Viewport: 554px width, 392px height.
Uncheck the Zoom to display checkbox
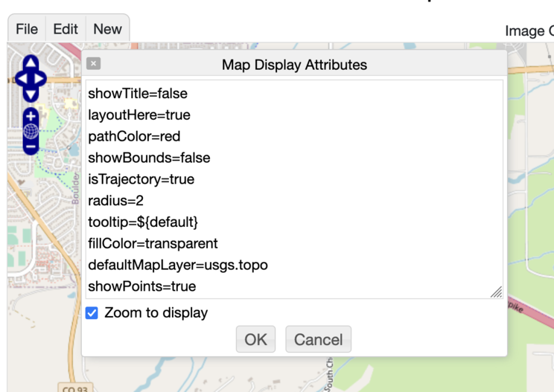(92, 313)
